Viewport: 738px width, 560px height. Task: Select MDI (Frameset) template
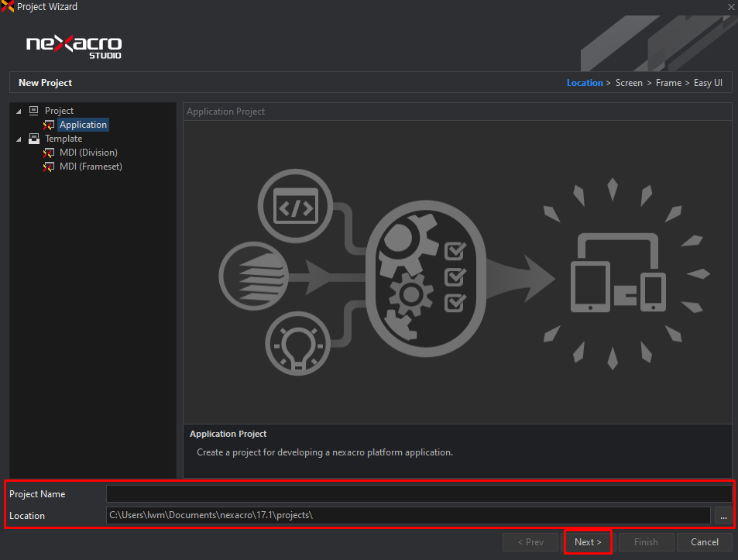[x=91, y=167]
